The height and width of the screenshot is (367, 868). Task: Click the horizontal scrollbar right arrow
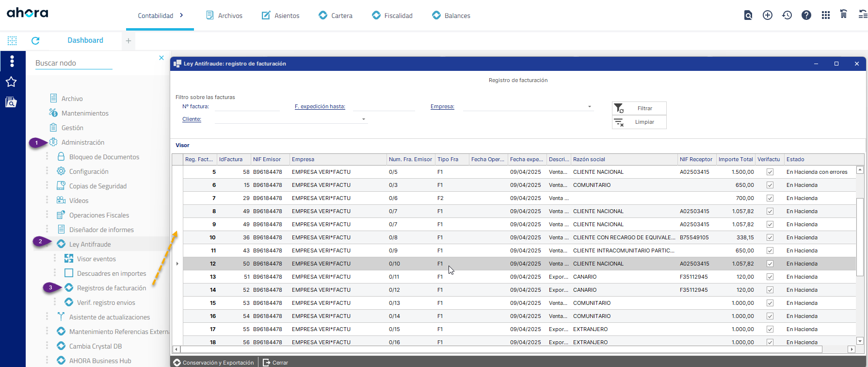852,349
